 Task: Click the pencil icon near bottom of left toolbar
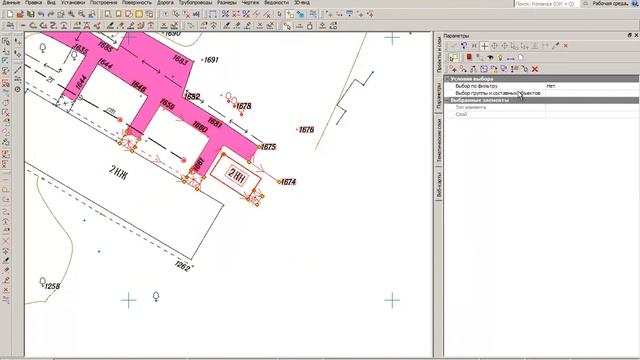click(6, 260)
